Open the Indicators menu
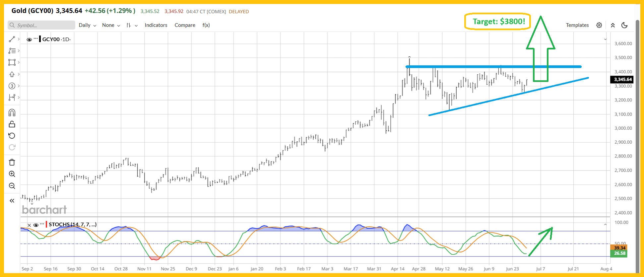 point(156,25)
